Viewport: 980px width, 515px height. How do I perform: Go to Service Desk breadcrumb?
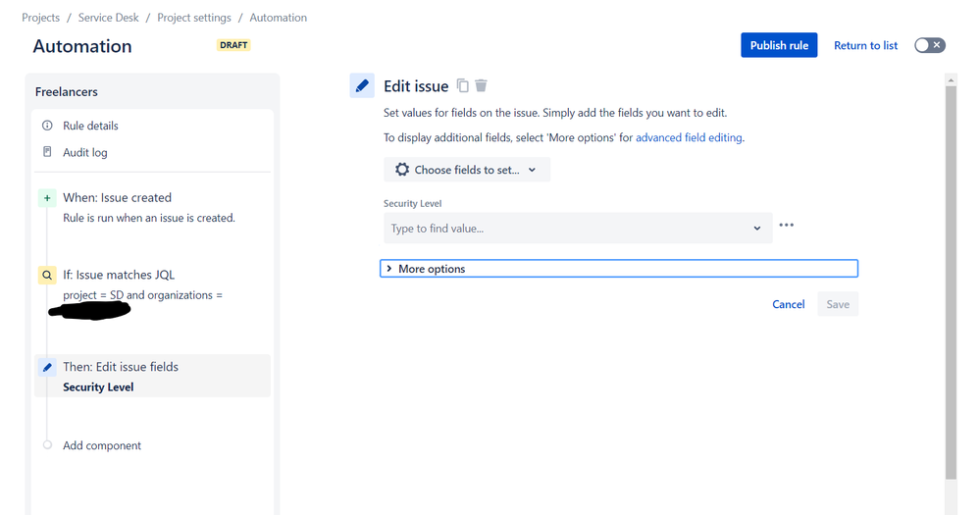point(108,18)
